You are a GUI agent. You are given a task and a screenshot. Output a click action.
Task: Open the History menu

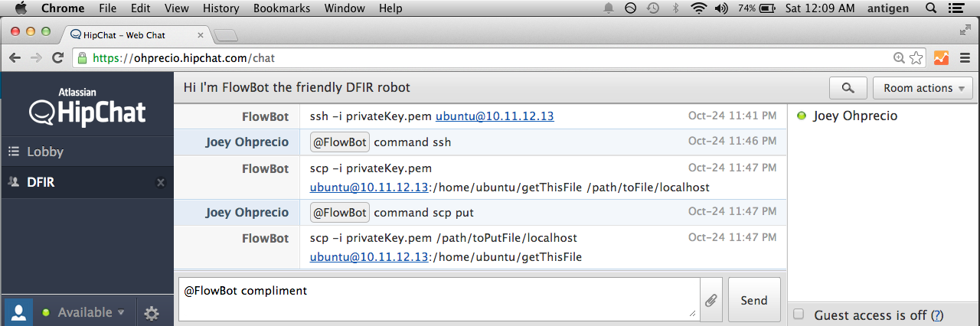[221, 8]
